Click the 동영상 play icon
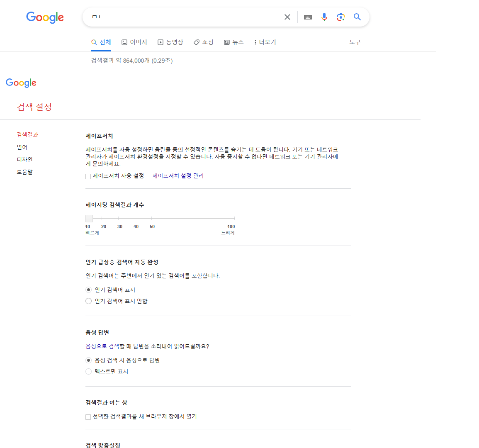Screen dimensions: 479x448 [x=160, y=42]
